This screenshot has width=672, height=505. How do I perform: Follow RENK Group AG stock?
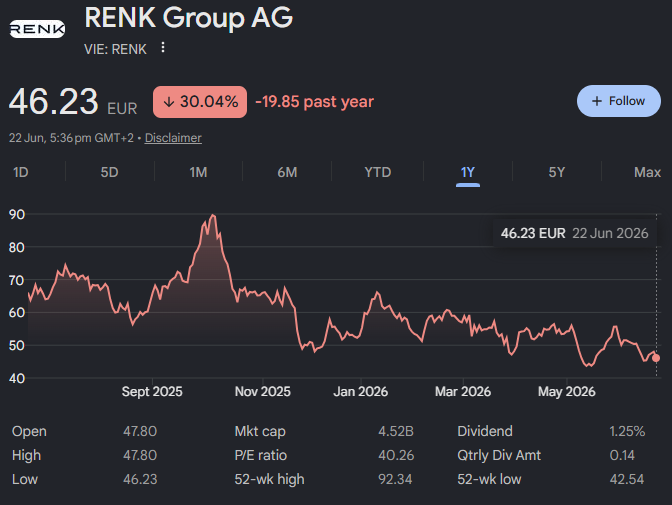pyautogui.click(x=618, y=101)
